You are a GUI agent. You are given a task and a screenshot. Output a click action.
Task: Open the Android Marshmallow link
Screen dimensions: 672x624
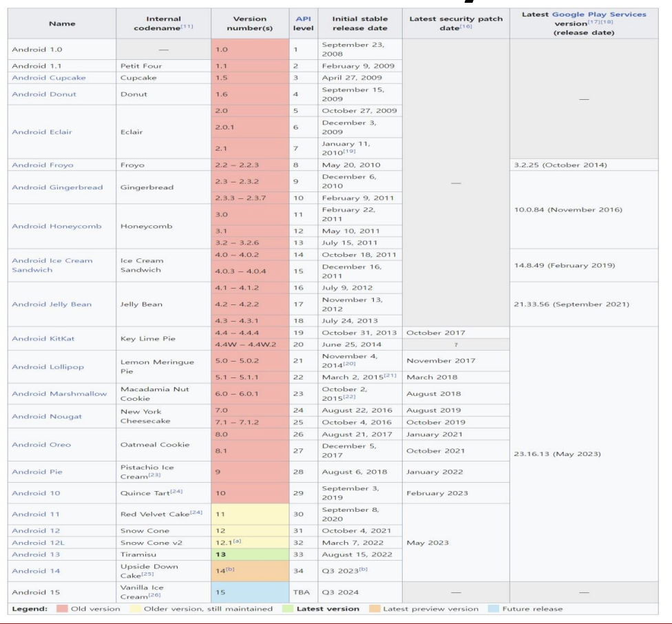(60, 393)
